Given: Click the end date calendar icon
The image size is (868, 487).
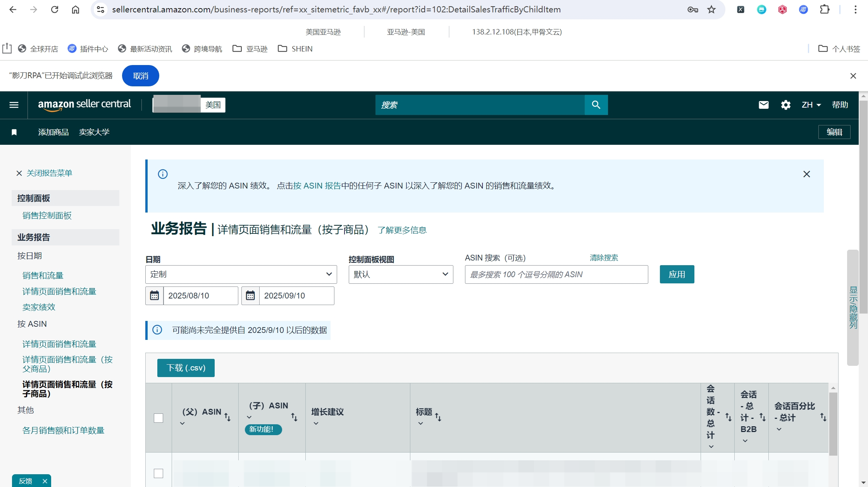Looking at the screenshot, I should click(250, 296).
